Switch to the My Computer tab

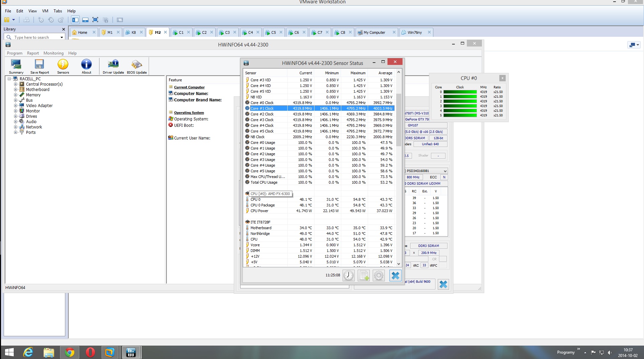pos(374,32)
